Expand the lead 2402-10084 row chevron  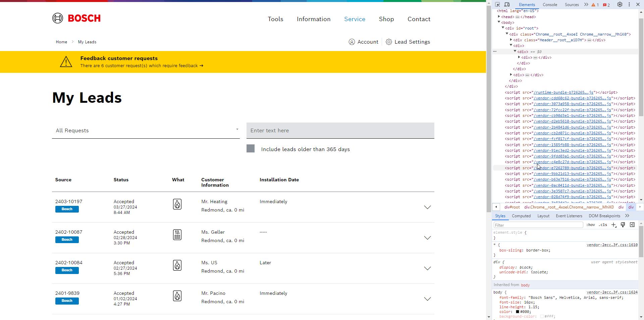click(x=427, y=269)
